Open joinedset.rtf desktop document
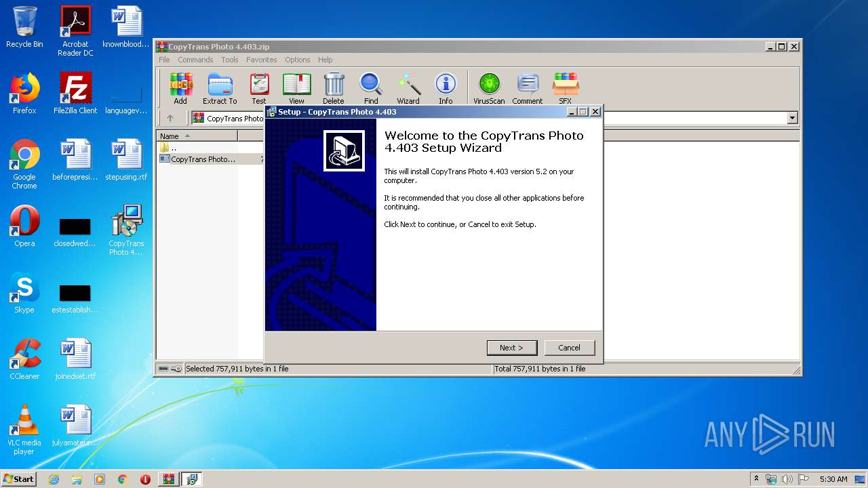This screenshot has width=868, height=488. [x=75, y=359]
